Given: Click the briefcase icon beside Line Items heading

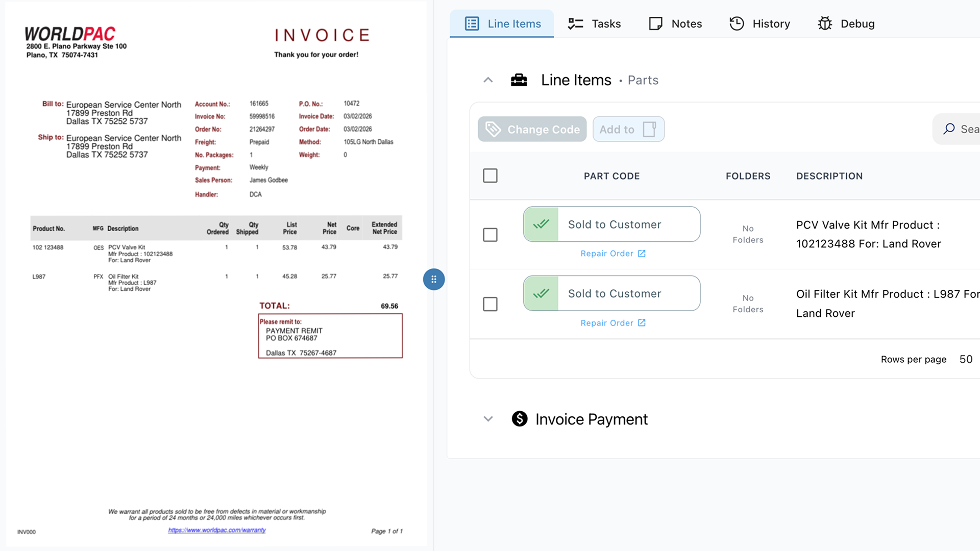Looking at the screenshot, I should pos(519,80).
